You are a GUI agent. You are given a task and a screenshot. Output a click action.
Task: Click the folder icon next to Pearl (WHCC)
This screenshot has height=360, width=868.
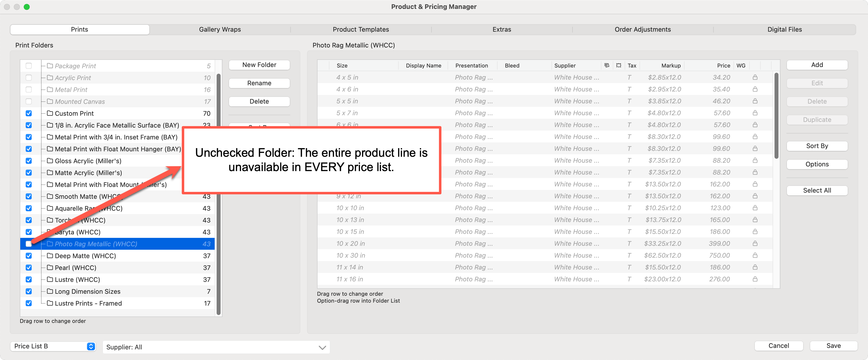point(50,267)
